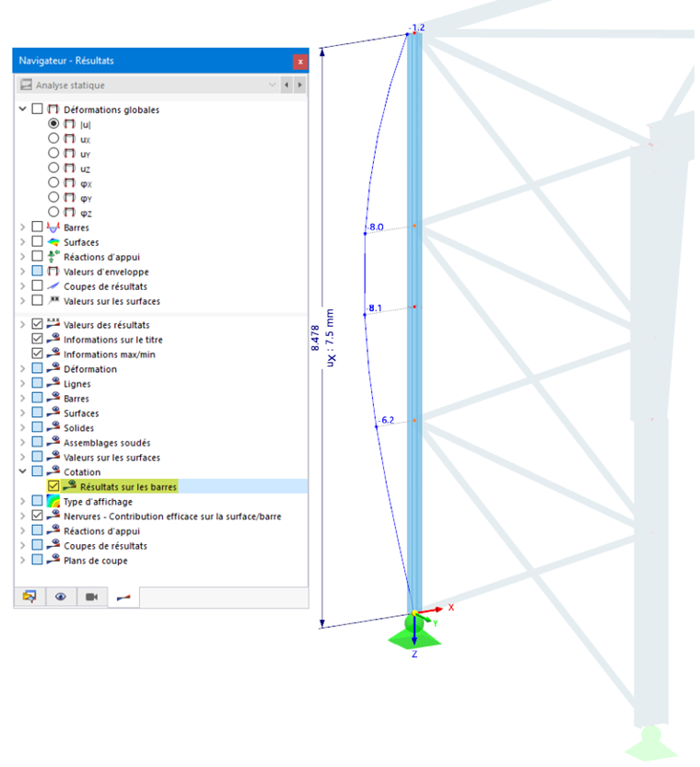Click the Valeurs d'enveloppe frame icon

coord(53,271)
